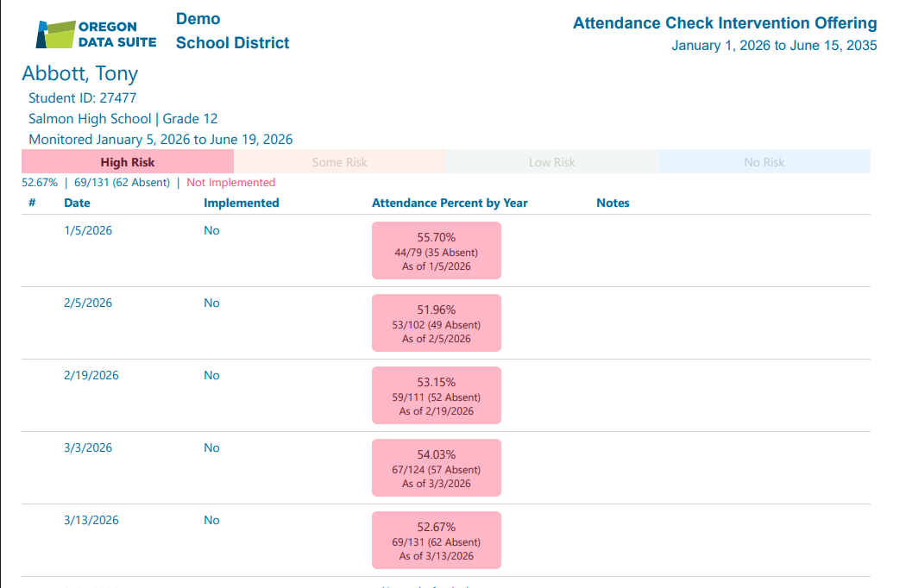Click the 3/13/2026 attendance card at 52.67%
Viewport: 906px width, 588px height.
[x=437, y=541]
